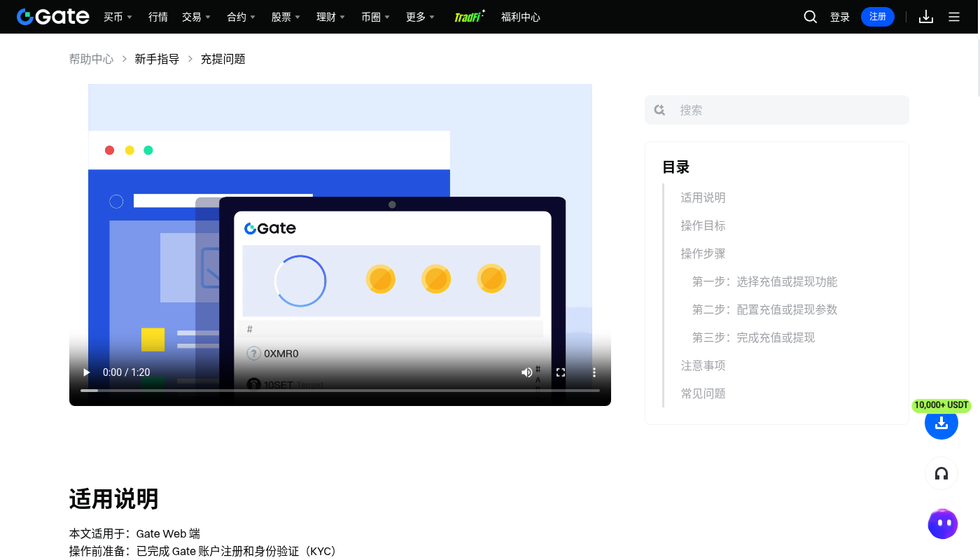Click the header download app icon
Screen dimensions: 980x560
pyautogui.click(x=926, y=17)
